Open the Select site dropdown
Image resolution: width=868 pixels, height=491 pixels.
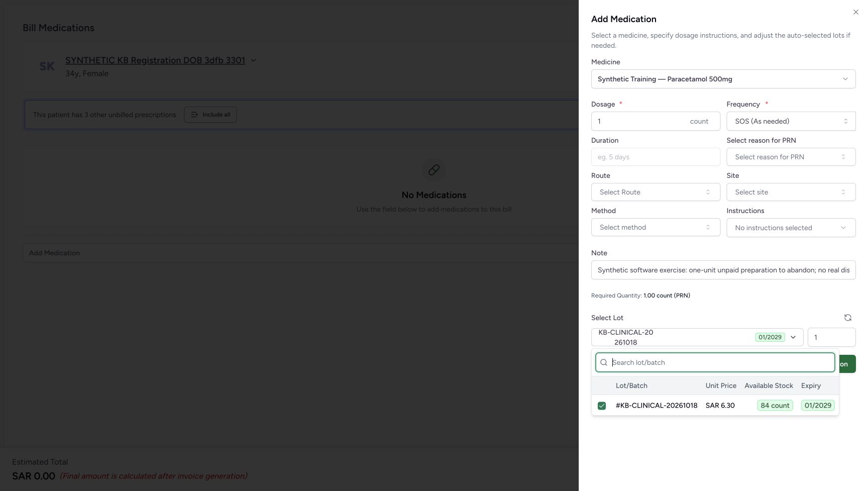pos(791,192)
